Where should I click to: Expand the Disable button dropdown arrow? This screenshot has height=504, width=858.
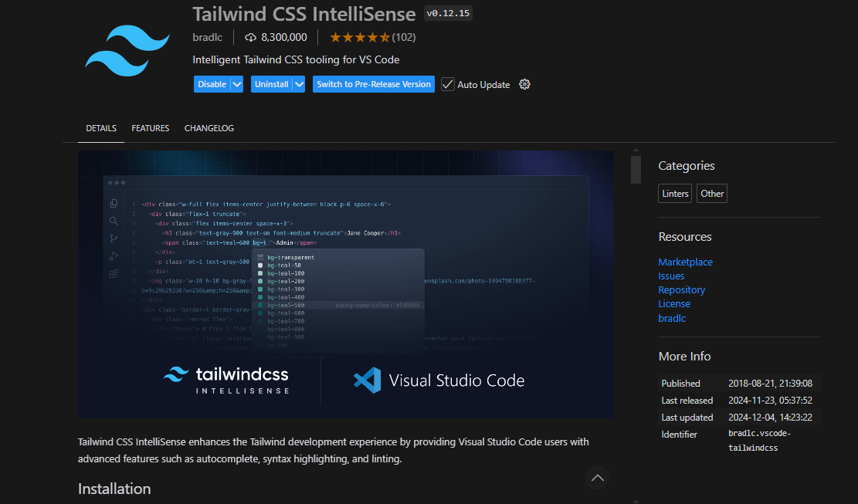click(x=237, y=84)
